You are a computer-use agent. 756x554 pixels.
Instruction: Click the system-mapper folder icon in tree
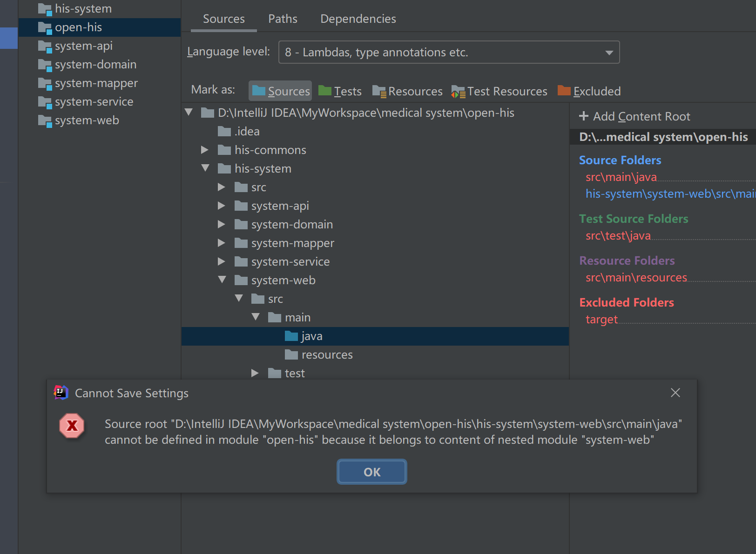tap(241, 243)
